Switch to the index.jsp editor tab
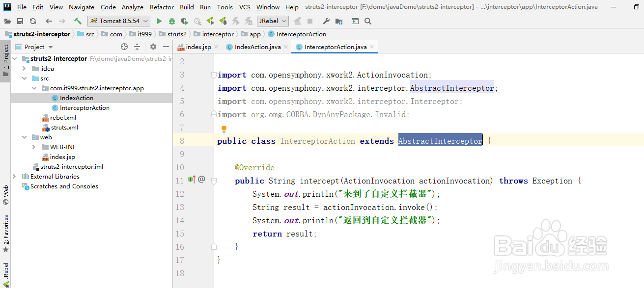 198,47
